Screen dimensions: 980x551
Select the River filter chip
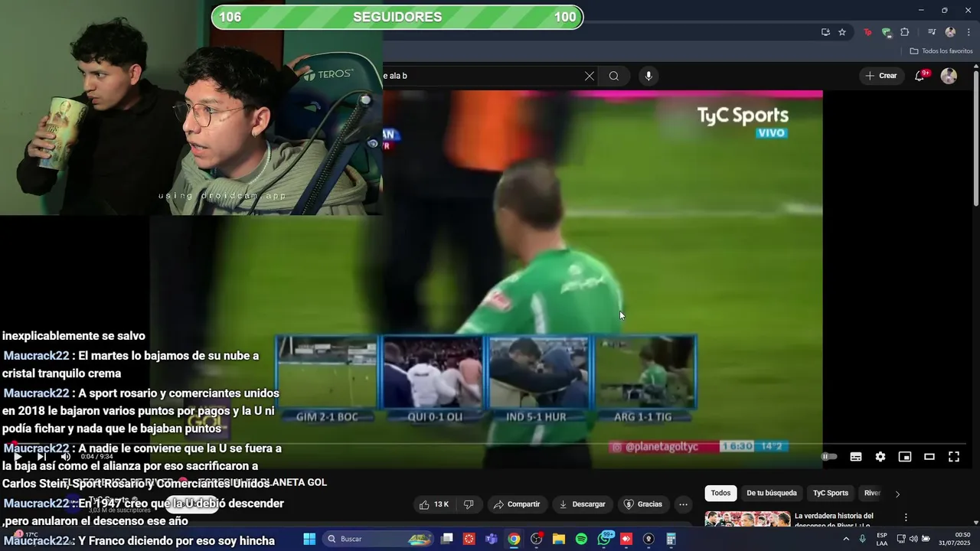[872, 493]
